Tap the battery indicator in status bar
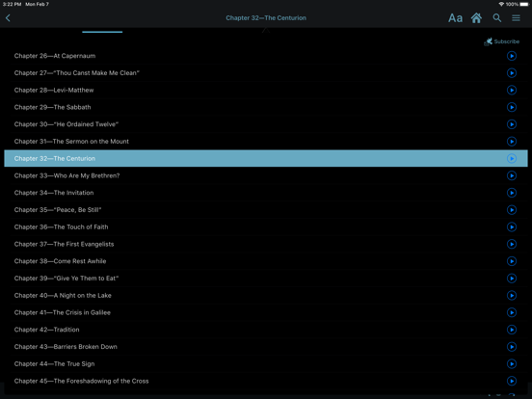Screen dimensions: 532x399 pos(524,4)
